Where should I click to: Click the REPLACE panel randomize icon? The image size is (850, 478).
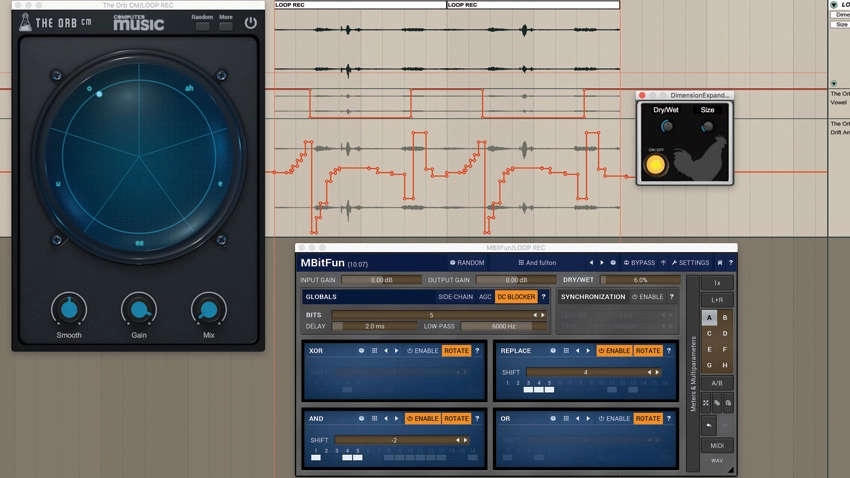pyautogui.click(x=553, y=351)
